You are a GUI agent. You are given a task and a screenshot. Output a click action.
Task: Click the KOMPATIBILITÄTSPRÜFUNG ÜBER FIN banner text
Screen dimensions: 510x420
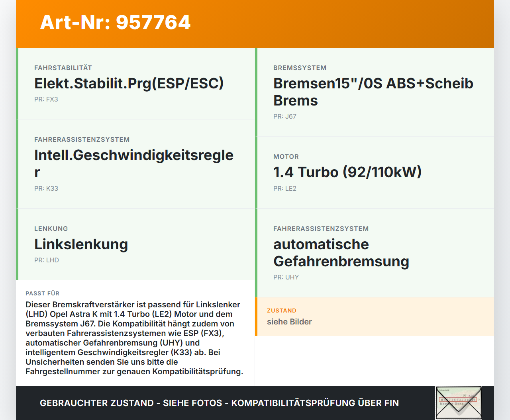point(219,403)
